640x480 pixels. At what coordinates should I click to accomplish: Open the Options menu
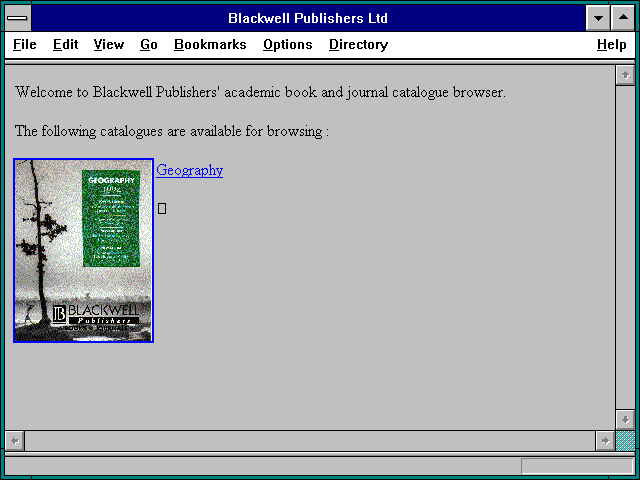(288, 44)
